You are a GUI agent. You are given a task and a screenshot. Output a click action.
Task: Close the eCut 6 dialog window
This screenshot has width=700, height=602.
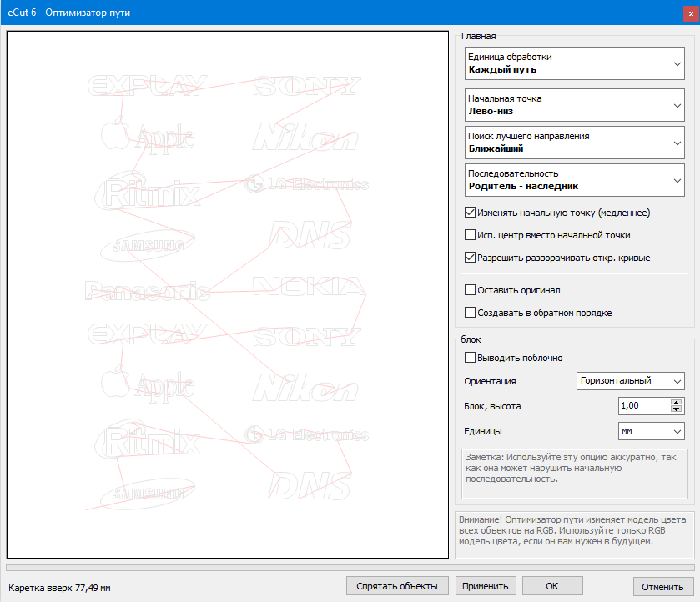[691, 13]
